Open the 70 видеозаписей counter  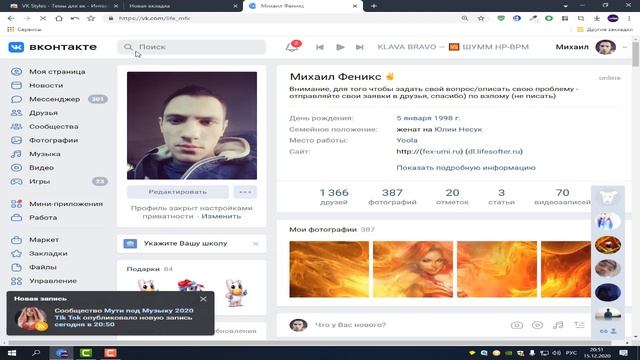pyautogui.click(x=562, y=196)
